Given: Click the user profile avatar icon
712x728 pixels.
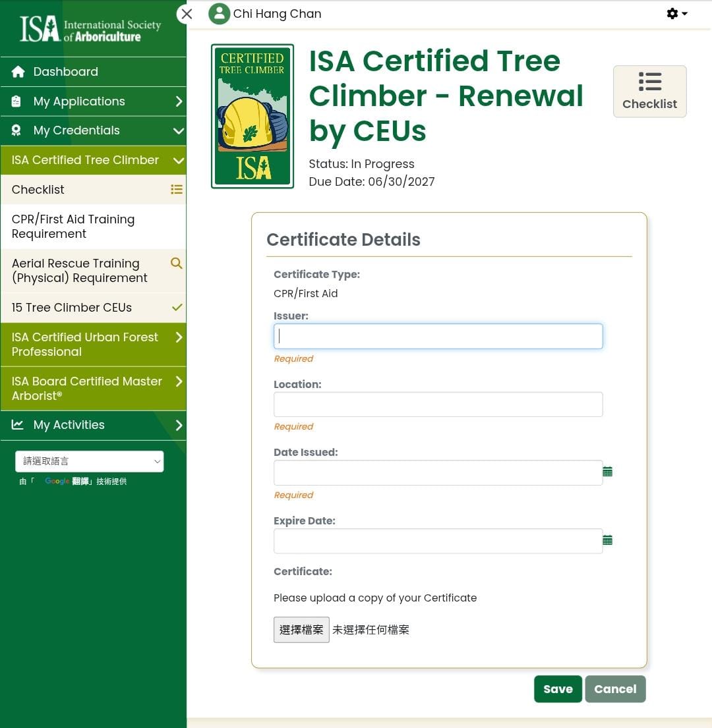Looking at the screenshot, I should (219, 14).
